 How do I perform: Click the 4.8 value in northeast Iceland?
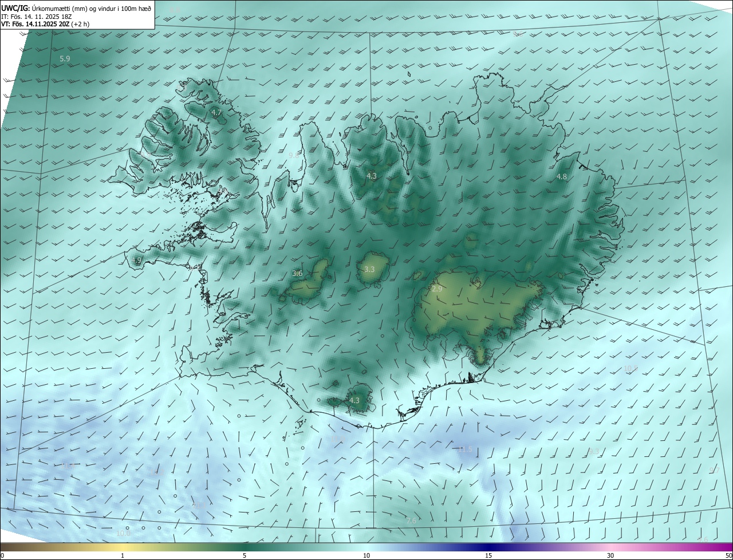[x=562, y=177]
